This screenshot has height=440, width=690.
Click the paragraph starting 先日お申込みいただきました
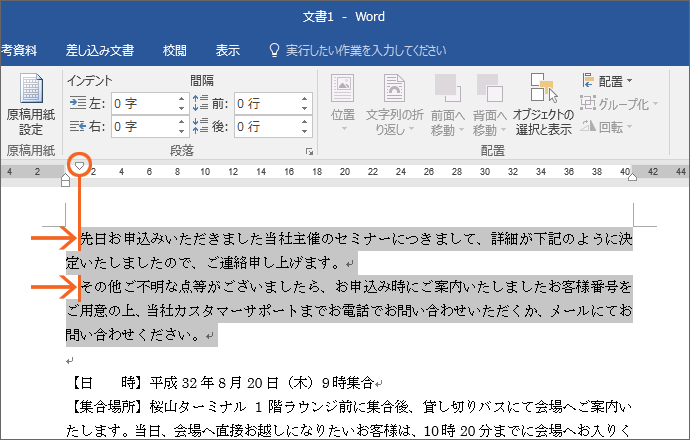356,239
